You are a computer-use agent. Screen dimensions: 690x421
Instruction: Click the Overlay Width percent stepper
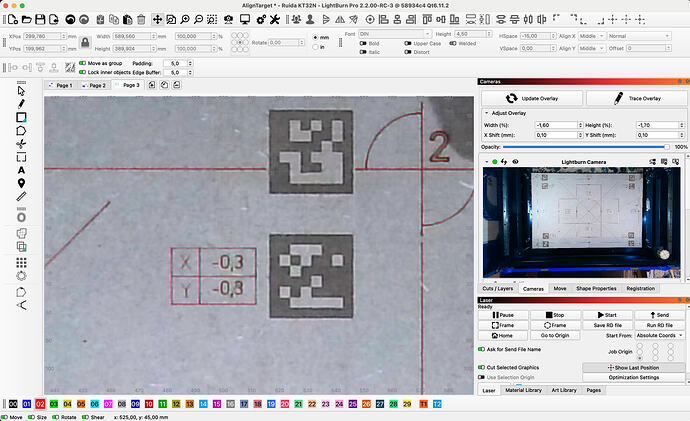click(580, 125)
